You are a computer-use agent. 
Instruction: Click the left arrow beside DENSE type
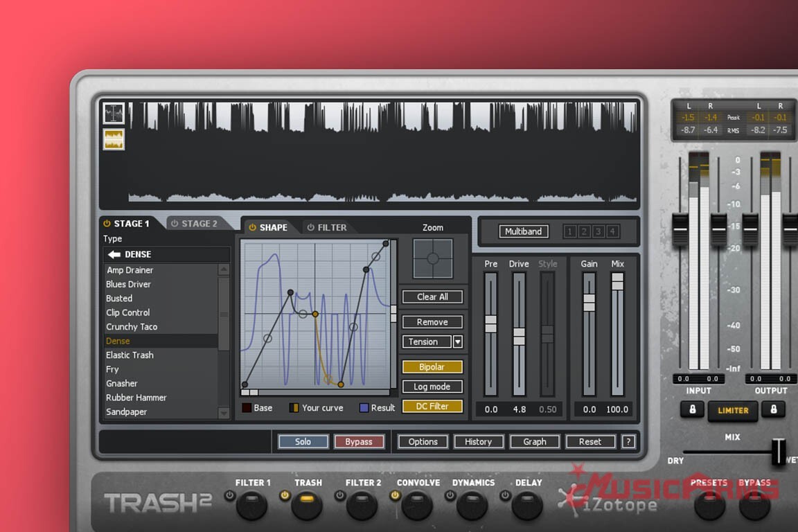click(x=114, y=254)
